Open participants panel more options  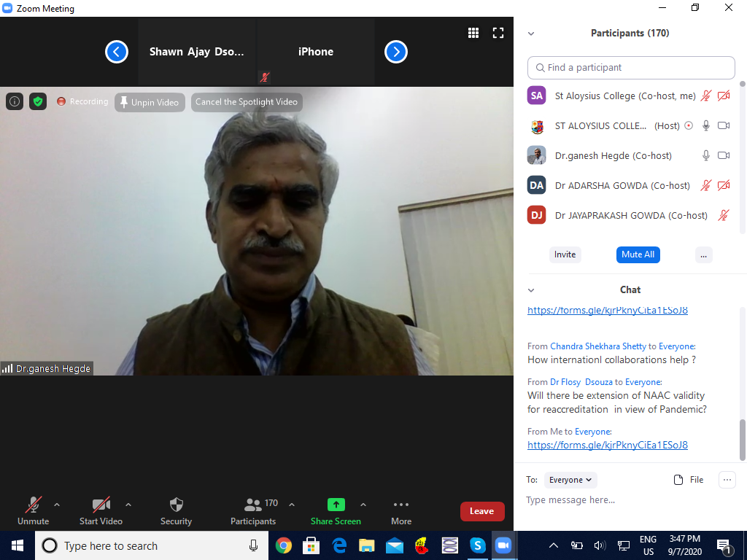(704, 254)
